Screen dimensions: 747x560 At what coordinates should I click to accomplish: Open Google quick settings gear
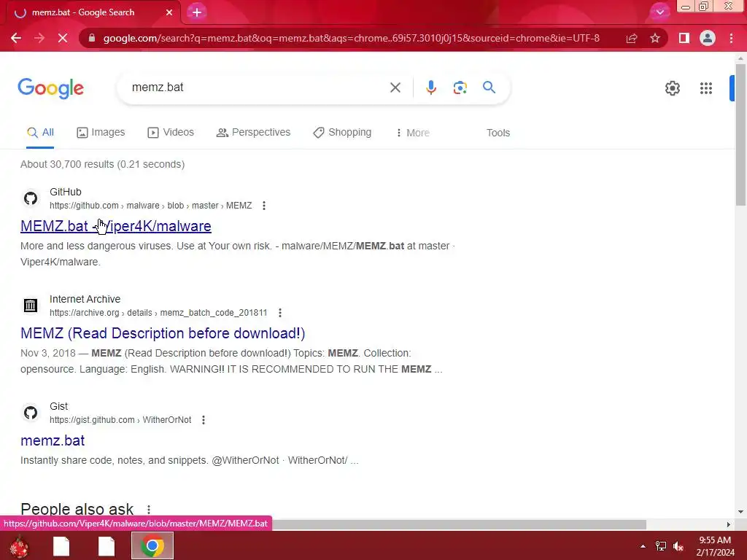coord(672,88)
